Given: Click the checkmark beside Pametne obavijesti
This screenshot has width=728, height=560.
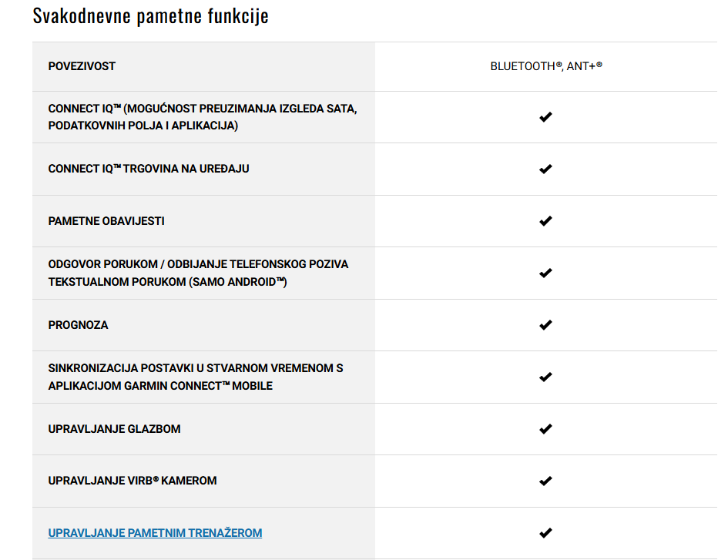Looking at the screenshot, I should coord(545,221).
